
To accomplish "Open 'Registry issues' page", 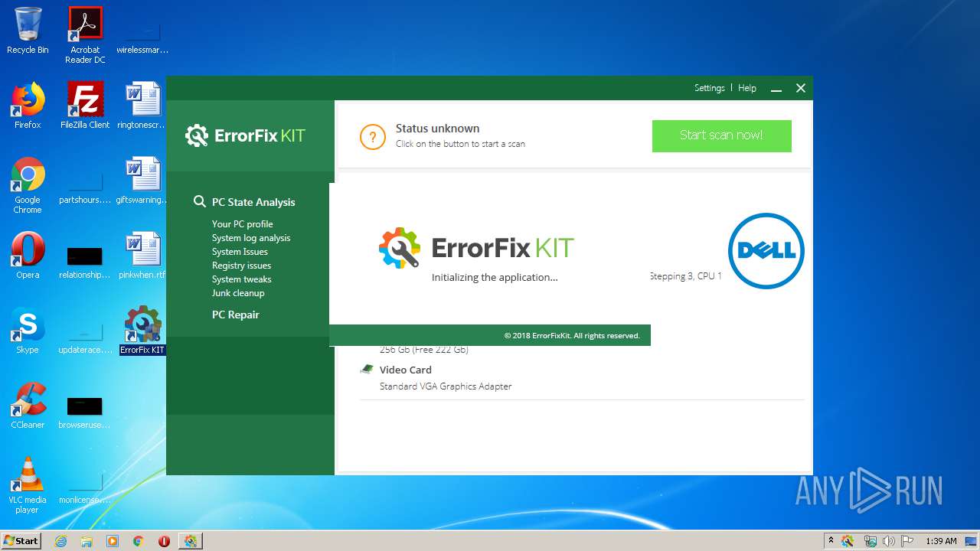I will click(241, 266).
